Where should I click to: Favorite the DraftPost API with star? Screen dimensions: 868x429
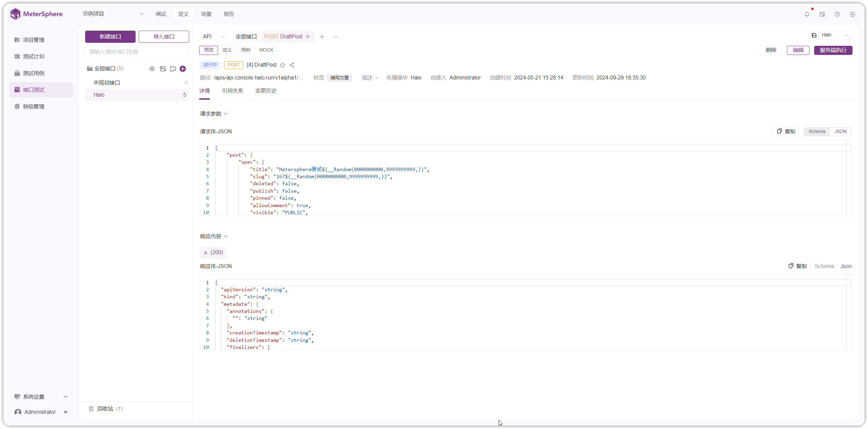283,65
